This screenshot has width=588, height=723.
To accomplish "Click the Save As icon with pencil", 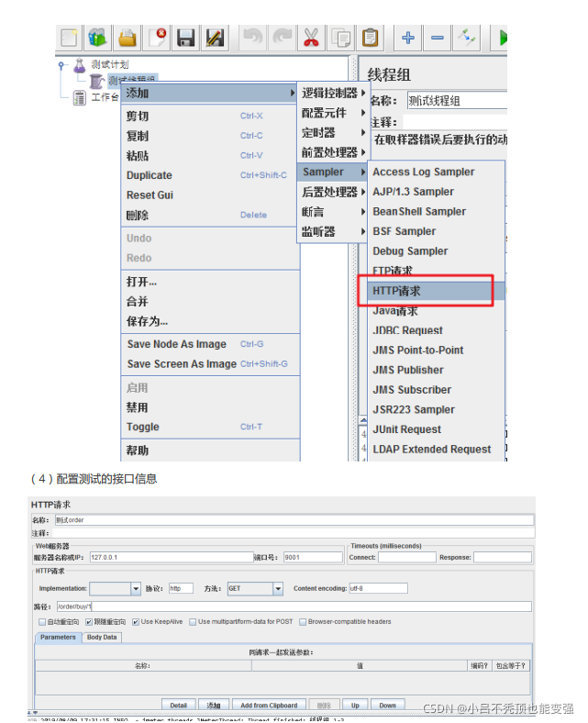I will pos(215,38).
